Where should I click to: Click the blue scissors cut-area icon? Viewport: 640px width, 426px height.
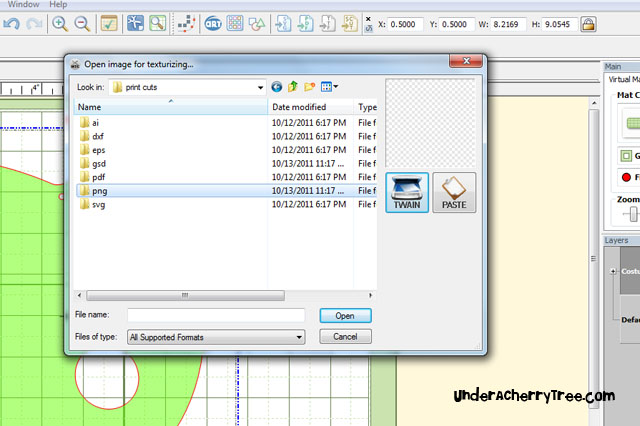(x=135, y=23)
